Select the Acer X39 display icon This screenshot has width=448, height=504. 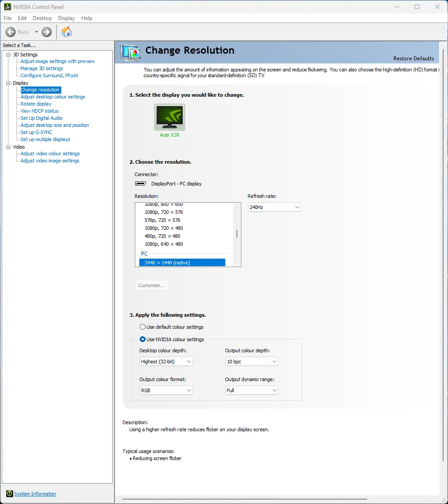(169, 117)
